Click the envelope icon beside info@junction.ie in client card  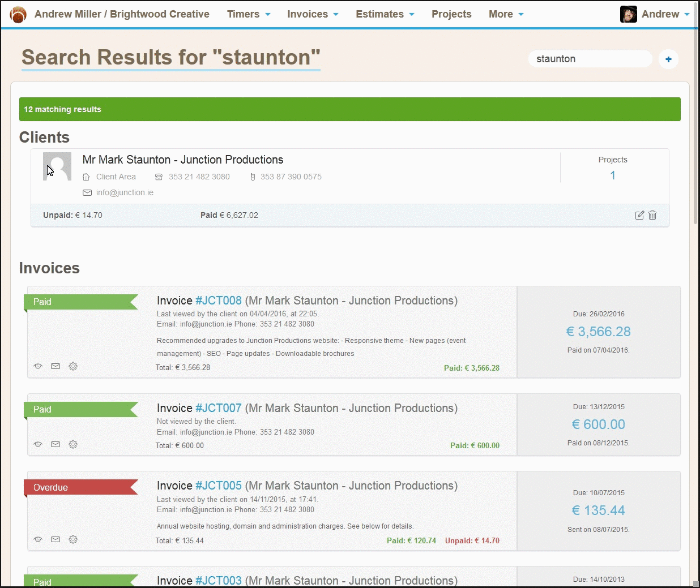87,192
